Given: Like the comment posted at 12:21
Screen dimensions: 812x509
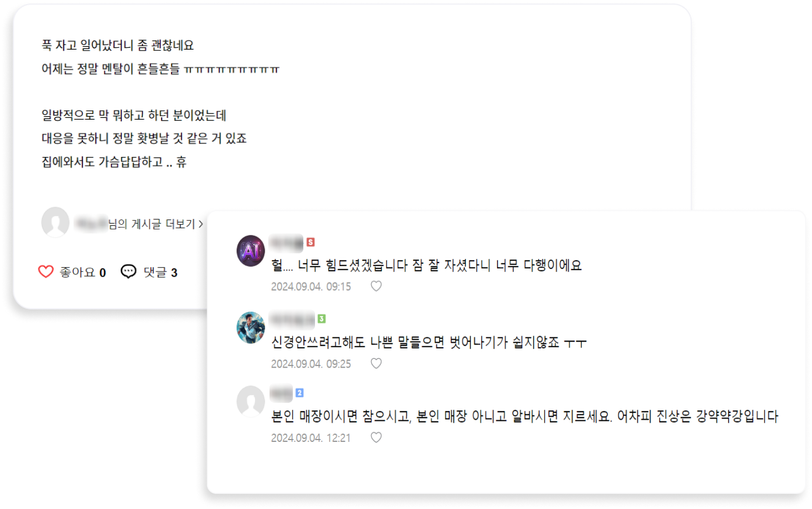Looking at the screenshot, I should (x=376, y=437).
